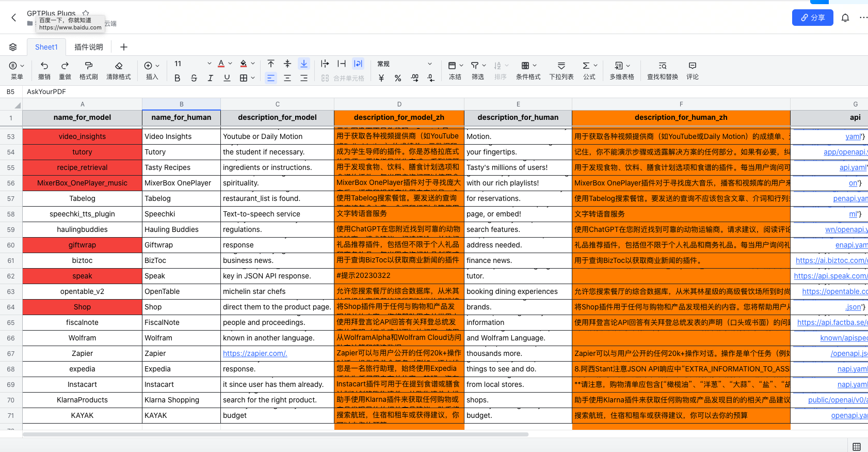Add a new sheet with plus tab
Image resolution: width=868 pixels, height=452 pixels.
(x=124, y=47)
